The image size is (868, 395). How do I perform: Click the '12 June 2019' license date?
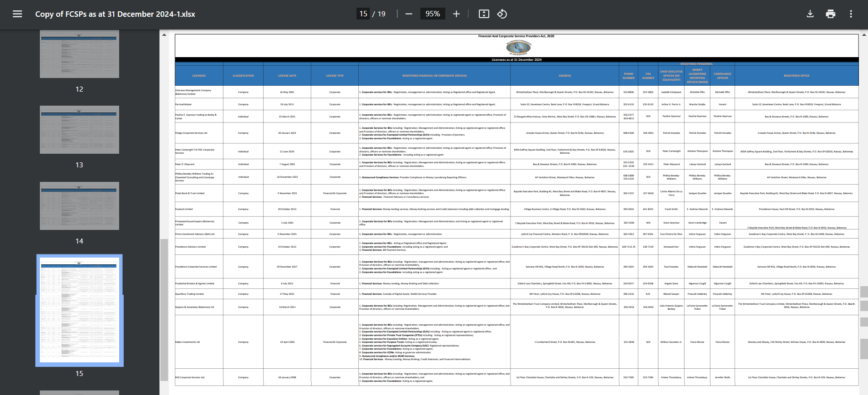point(287,151)
